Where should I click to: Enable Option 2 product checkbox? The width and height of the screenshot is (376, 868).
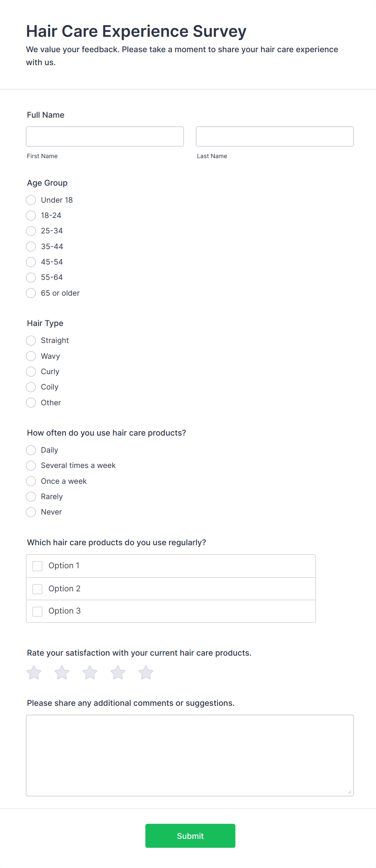[37, 589]
